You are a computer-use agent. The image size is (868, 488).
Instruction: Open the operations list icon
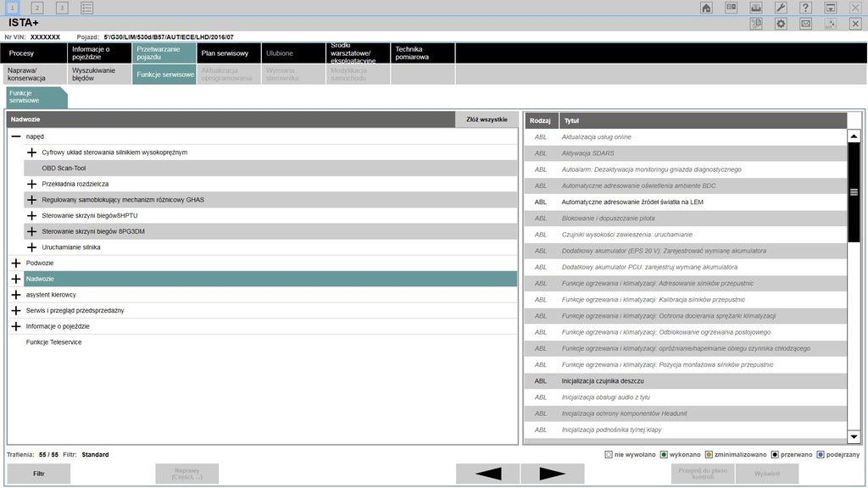87,8
